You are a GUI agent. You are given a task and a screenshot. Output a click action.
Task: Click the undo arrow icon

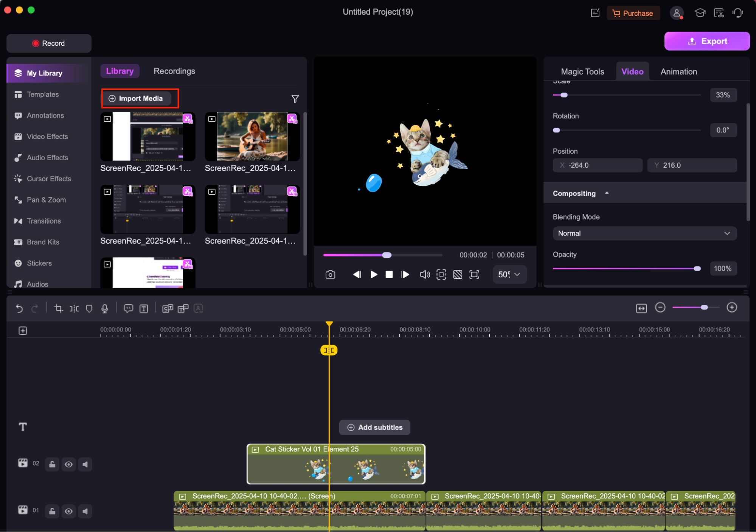[19, 308]
